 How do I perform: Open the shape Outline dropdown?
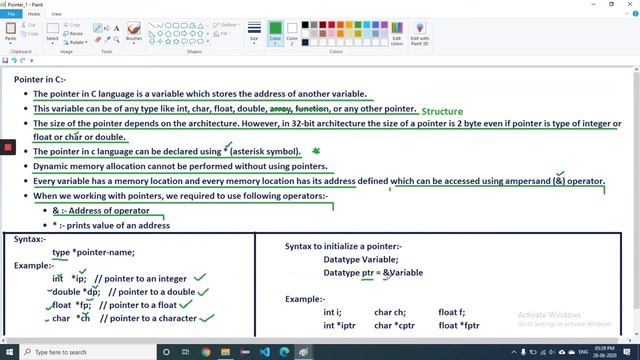click(227, 25)
